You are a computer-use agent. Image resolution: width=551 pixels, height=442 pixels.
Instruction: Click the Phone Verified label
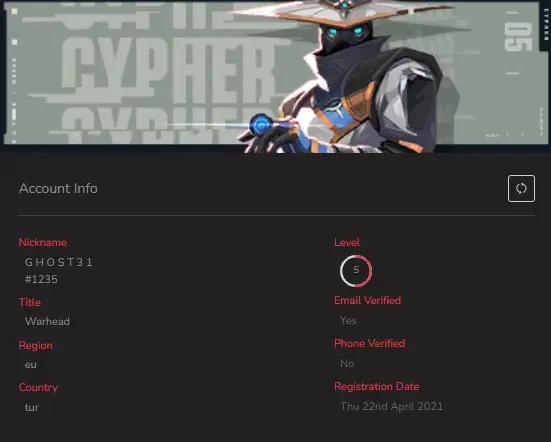coord(369,343)
